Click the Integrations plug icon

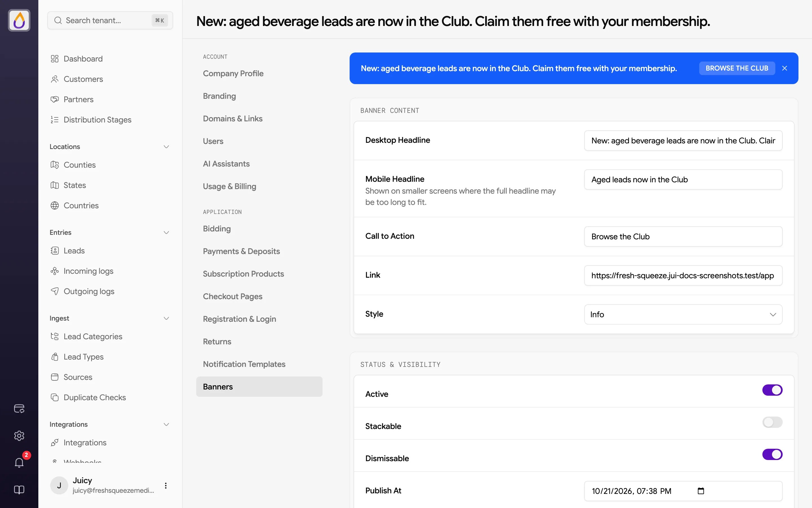point(55,443)
